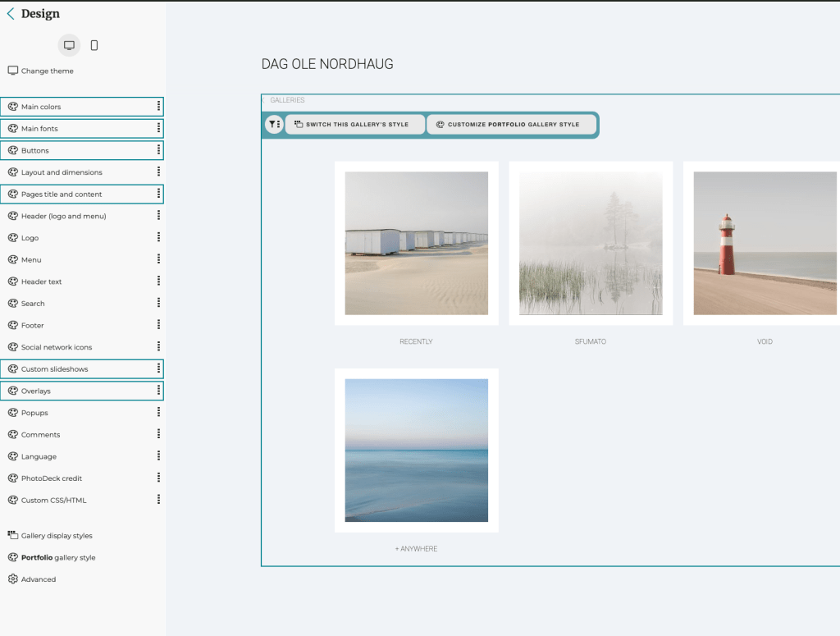Image resolution: width=840 pixels, height=636 pixels.
Task: Open Layout and dimensions settings
Action: click(x=62, y=172)
